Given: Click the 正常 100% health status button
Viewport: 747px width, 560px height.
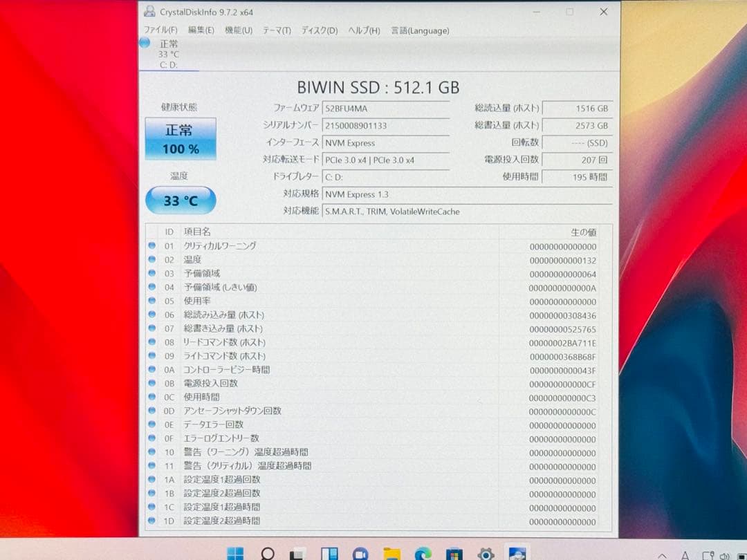Looking at the screenshot, I should coord(180,139).
